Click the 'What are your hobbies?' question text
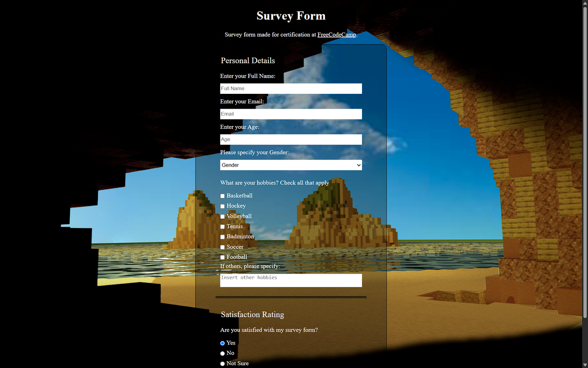 click(275, 183)
